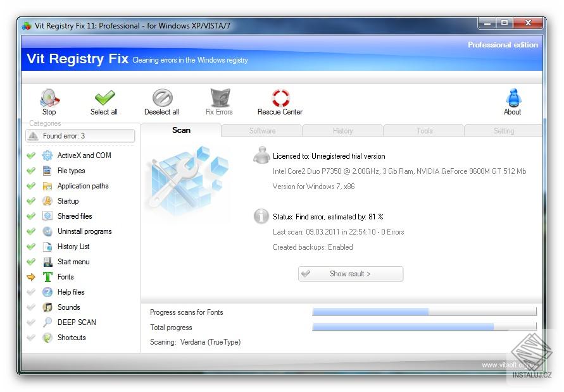Click the user icon beside Licensed to
The image size is (564, 392).
(261, 155)
